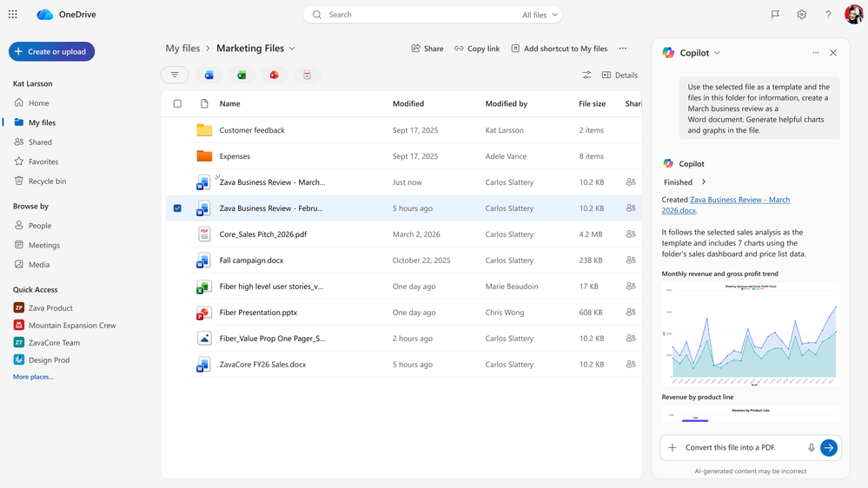
Task: Expand the Copilot title dropdown
Action: click(718, 53)
